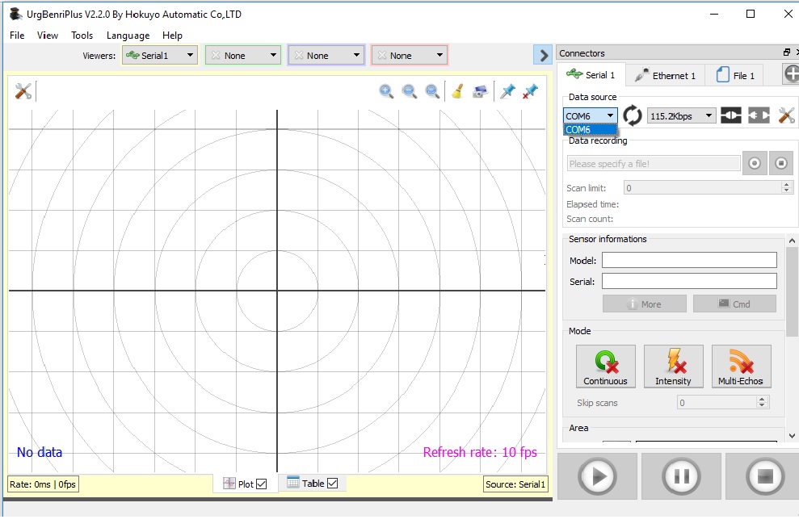
Task: Open the red None viewer dropdown
Action: [x=410, y=56]
